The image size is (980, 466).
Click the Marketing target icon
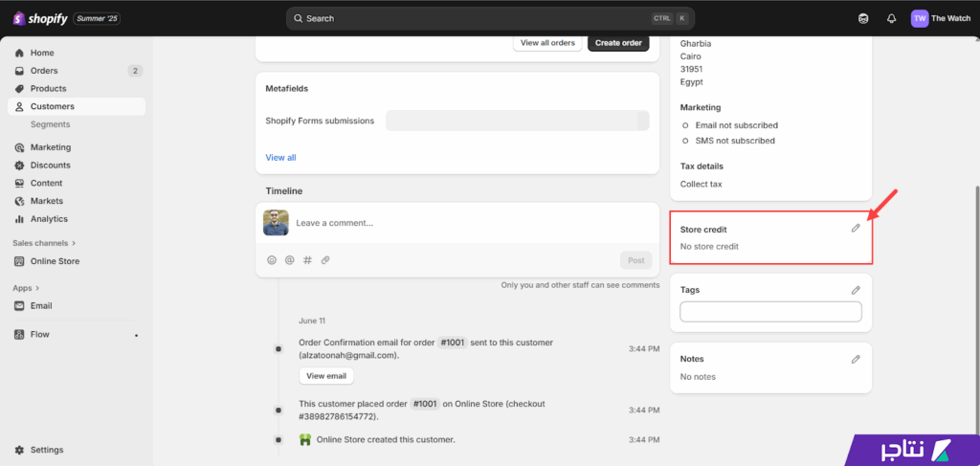pos(19,147)
